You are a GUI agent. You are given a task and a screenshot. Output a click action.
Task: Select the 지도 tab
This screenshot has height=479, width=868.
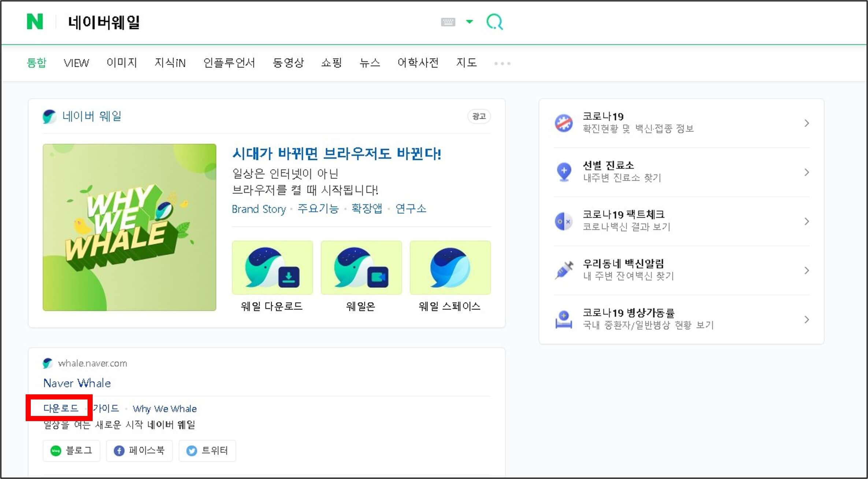pos(466,63)
